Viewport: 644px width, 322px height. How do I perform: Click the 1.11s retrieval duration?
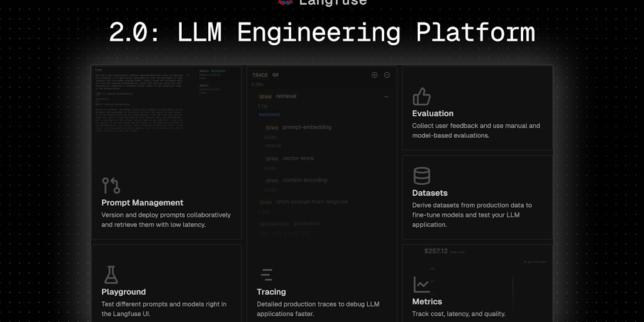(x=263, y=106)
